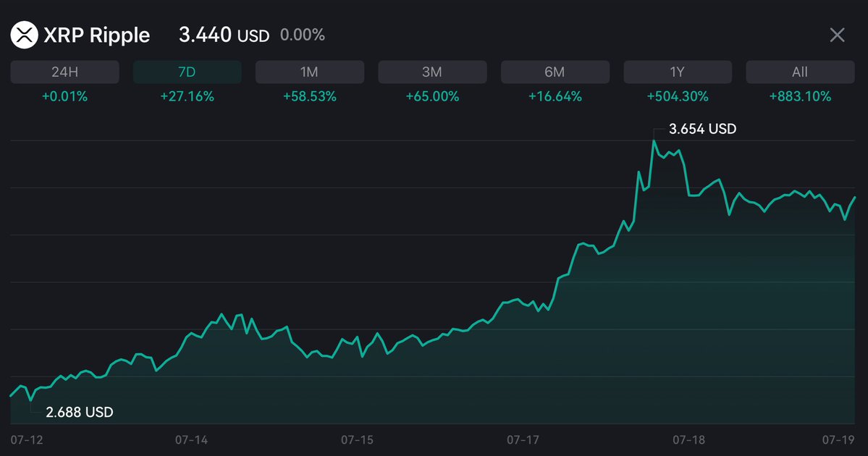Click the +16.64% 6M change value

click(x=555, y=96)
